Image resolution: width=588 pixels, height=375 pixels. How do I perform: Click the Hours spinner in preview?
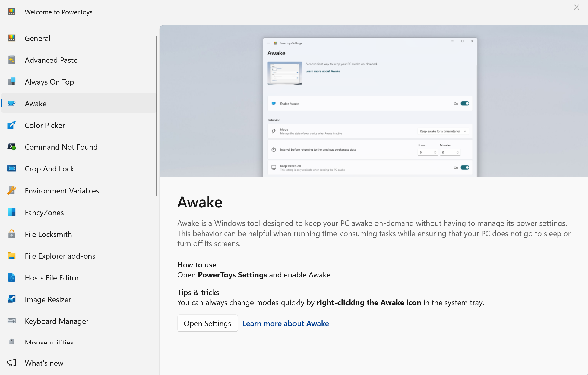coord(428,152)
